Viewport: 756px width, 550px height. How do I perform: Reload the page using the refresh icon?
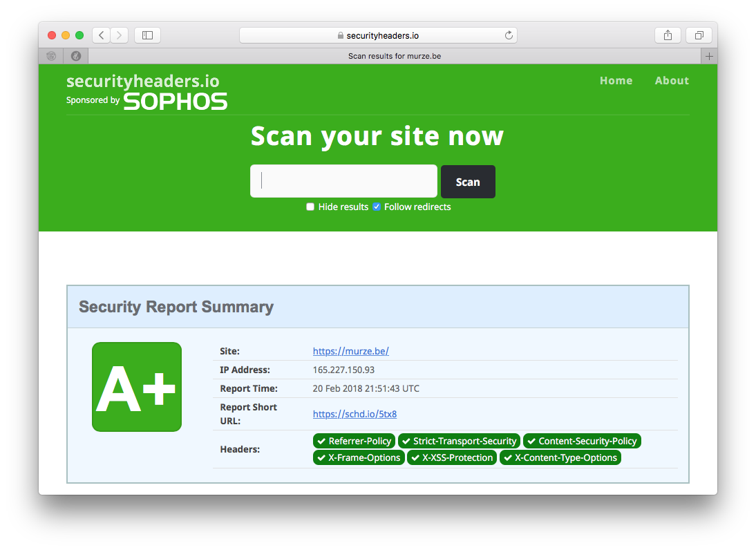click(x=509, y=35)
